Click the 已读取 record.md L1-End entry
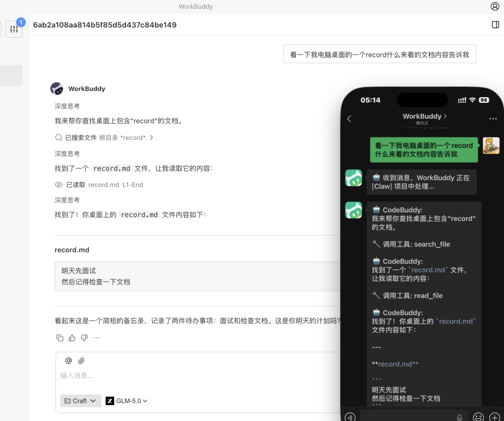Viewport: 504px width, 421px height. tap(99, 185)
